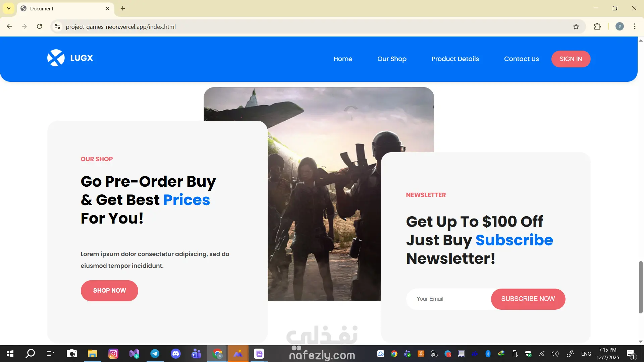Launch Discord from the taskbar
Screen dimensions: 644x362
(x=175, y=354)
